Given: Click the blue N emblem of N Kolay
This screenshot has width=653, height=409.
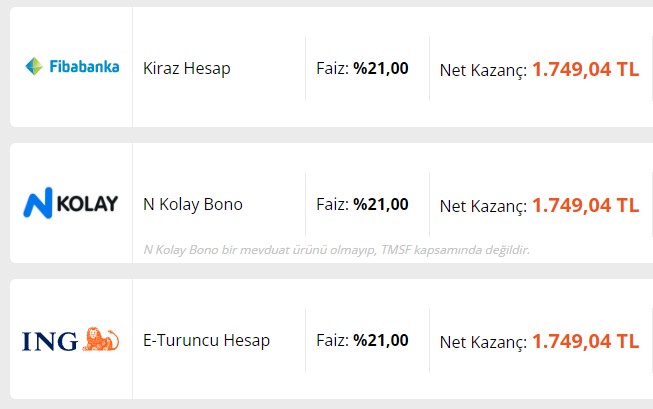Looking at the screenshot, I should [37, 204].
